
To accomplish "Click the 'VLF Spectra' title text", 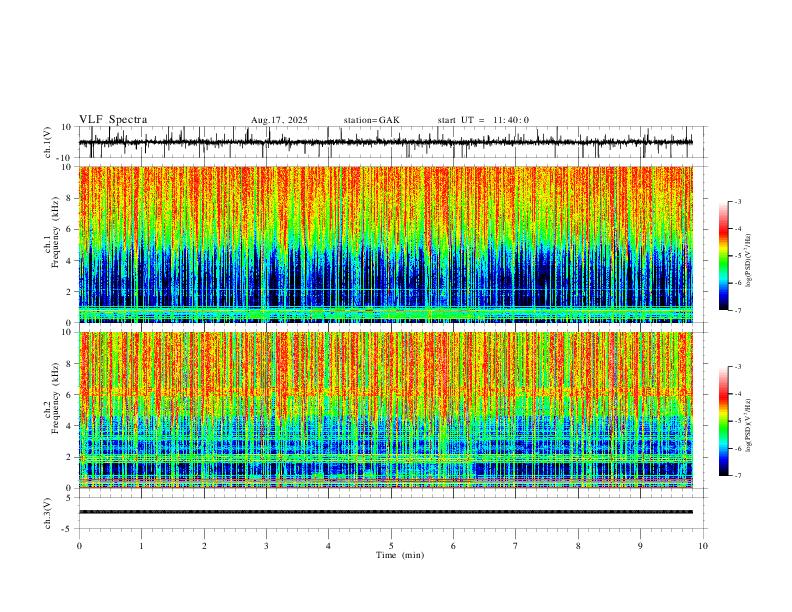I will (x=113, y=120).
